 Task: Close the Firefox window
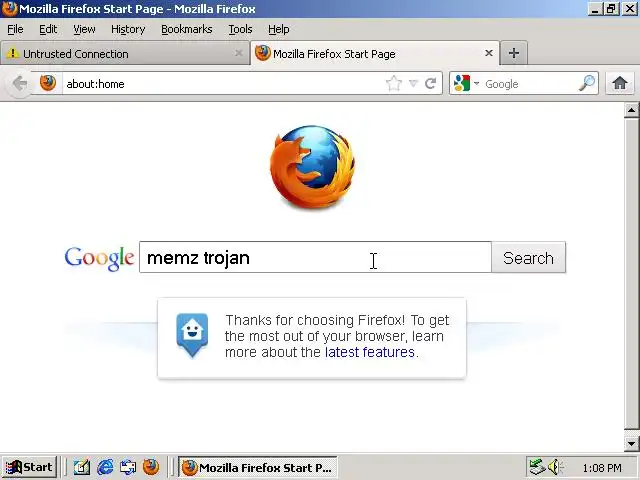(630, 9)
